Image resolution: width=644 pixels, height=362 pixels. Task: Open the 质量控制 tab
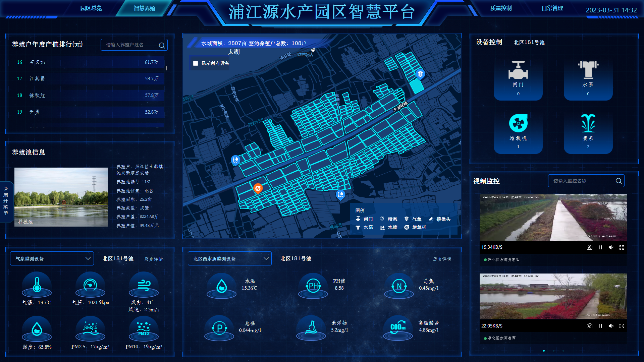click(x=501, y=8)
